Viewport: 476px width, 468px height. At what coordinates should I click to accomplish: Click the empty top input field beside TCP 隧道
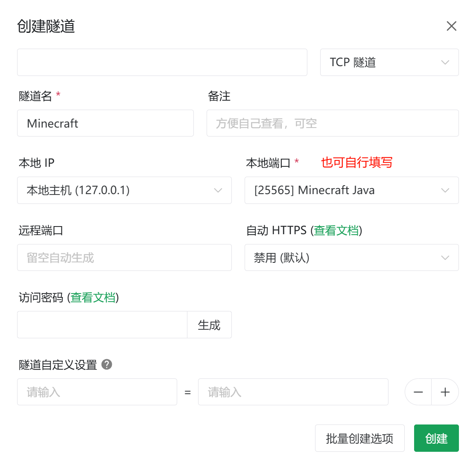click(x=162, y=62)
